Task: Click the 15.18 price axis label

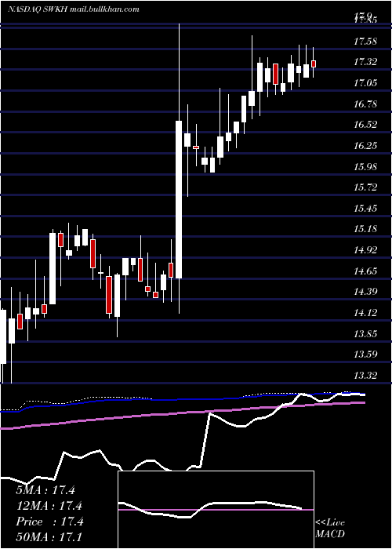Action: click(x=366, y=229)
